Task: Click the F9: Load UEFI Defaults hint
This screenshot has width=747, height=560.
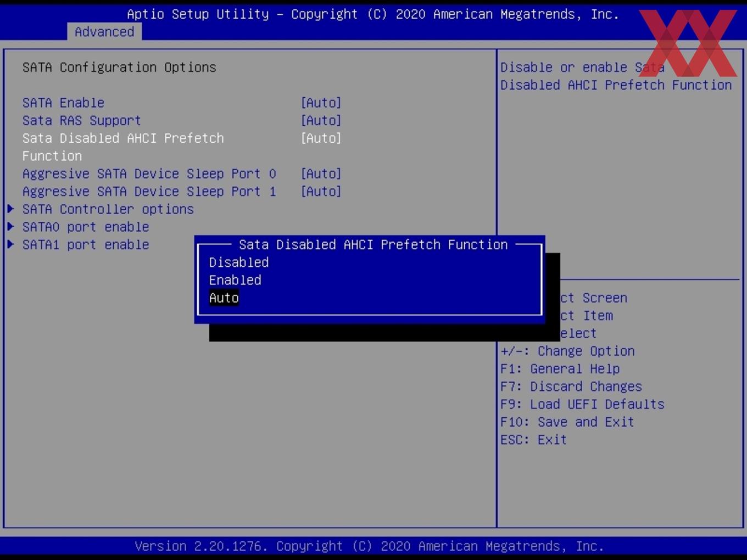Action: (x=582, y=404)
